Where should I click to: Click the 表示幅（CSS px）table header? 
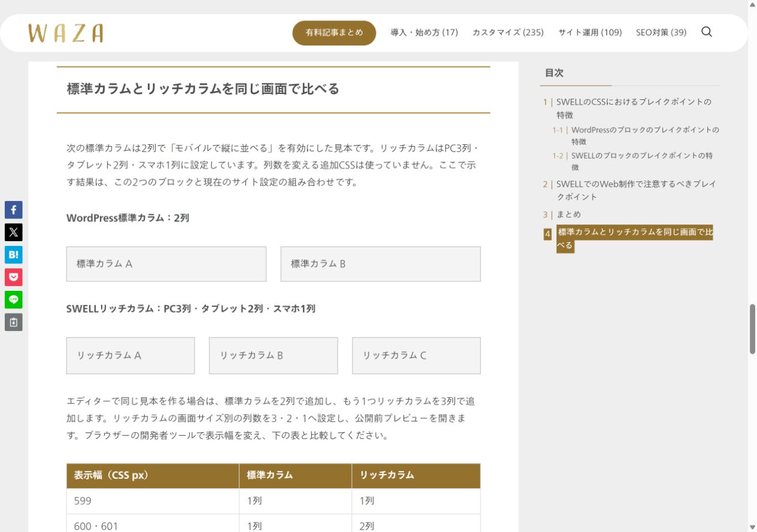pyautogui.click(x=153, y=476)
